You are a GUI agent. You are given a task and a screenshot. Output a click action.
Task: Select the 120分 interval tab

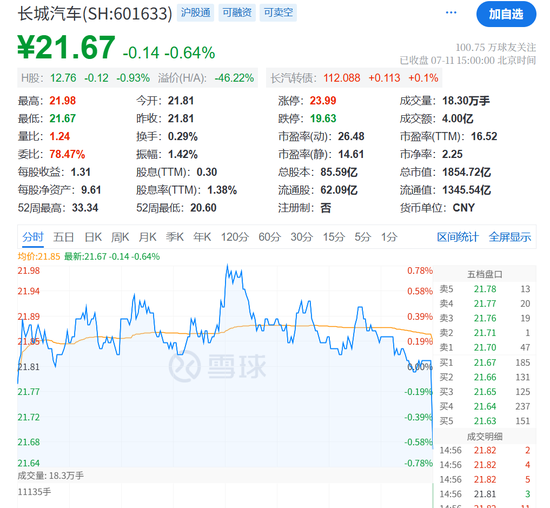235,237
